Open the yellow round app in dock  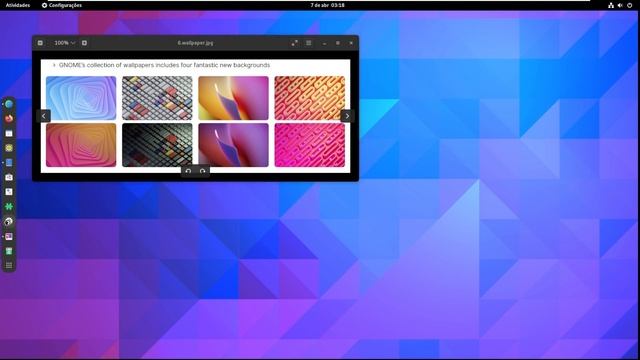click(x=9, y=148)
